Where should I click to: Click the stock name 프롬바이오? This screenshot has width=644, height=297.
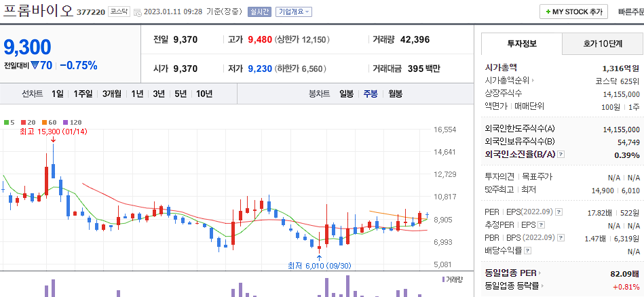point(38,11)
